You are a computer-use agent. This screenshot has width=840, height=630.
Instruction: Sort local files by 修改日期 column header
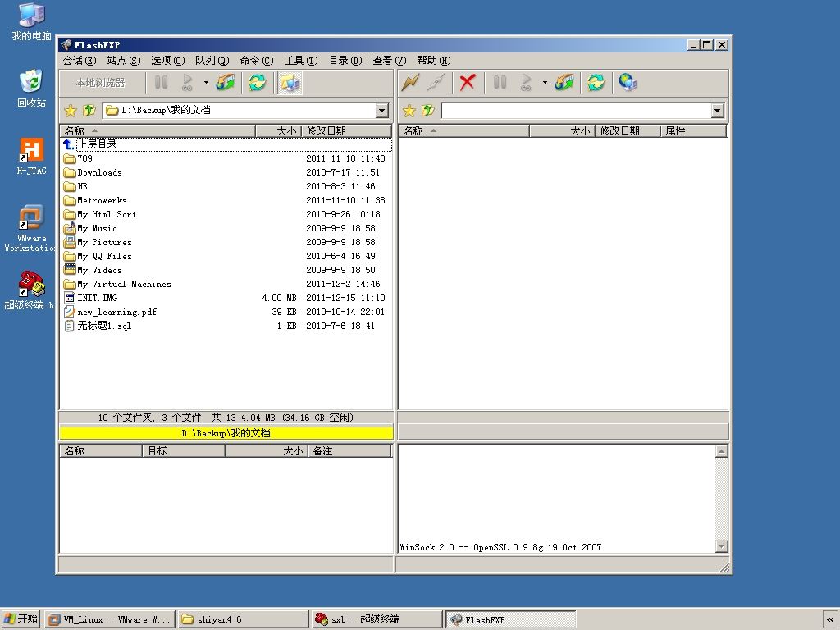pos(347,130)
